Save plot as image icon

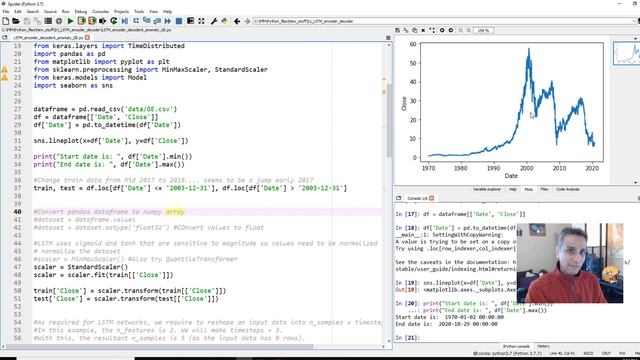click(x=398, y=30)
